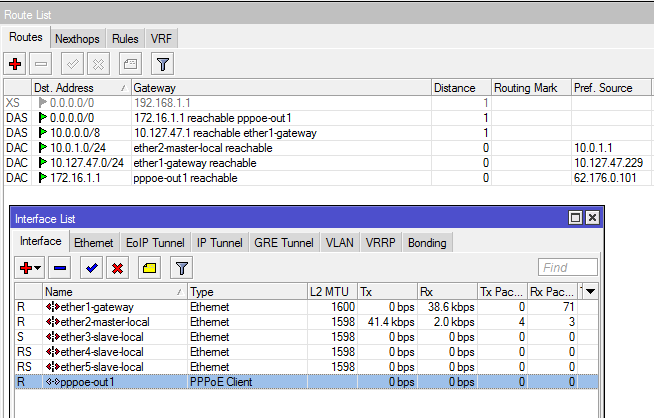Sort interfaces by Tx column header
The width and height of the screenshot is (654, 418).
point(387,292)
